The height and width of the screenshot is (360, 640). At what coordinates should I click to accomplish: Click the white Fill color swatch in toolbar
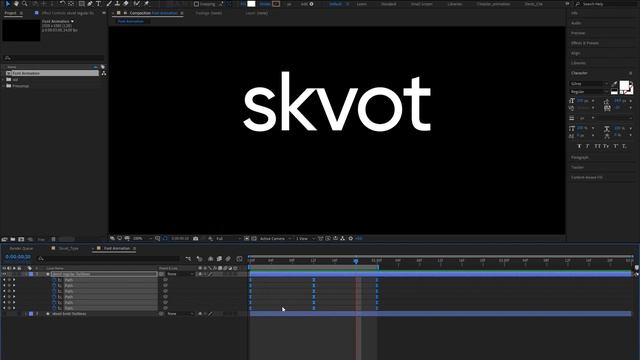(x=251, y=4)
